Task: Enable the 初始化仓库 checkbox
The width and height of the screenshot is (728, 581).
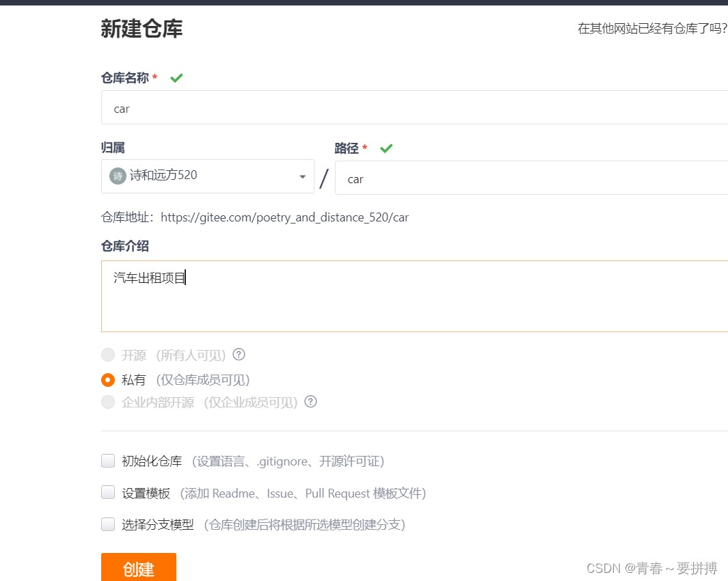Action: pyautogui.click(x=108, y=461)
